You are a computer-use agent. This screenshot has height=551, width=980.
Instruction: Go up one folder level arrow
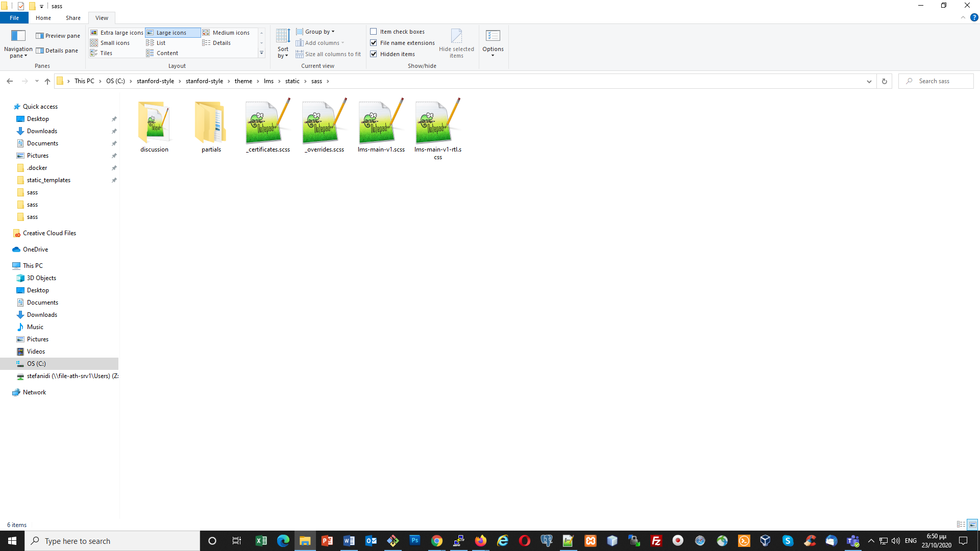(47, 81)
